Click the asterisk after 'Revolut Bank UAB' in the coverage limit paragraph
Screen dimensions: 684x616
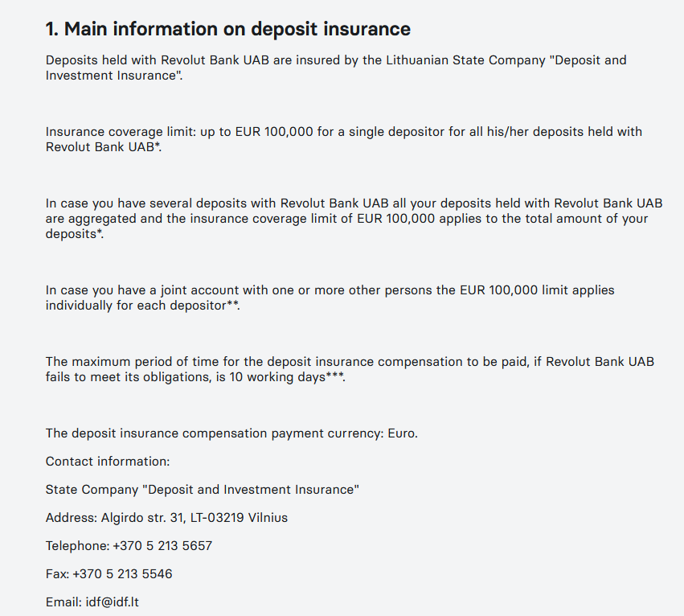click(158, 145)
